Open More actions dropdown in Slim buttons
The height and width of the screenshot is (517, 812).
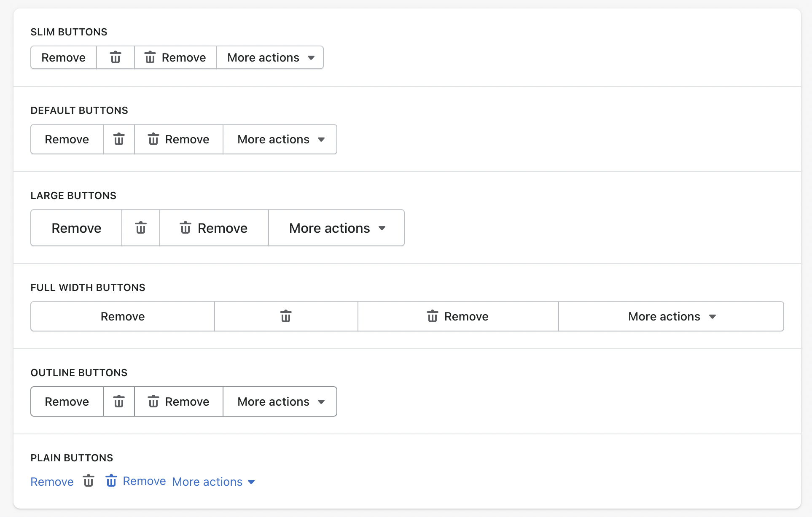tap(270, 57)
